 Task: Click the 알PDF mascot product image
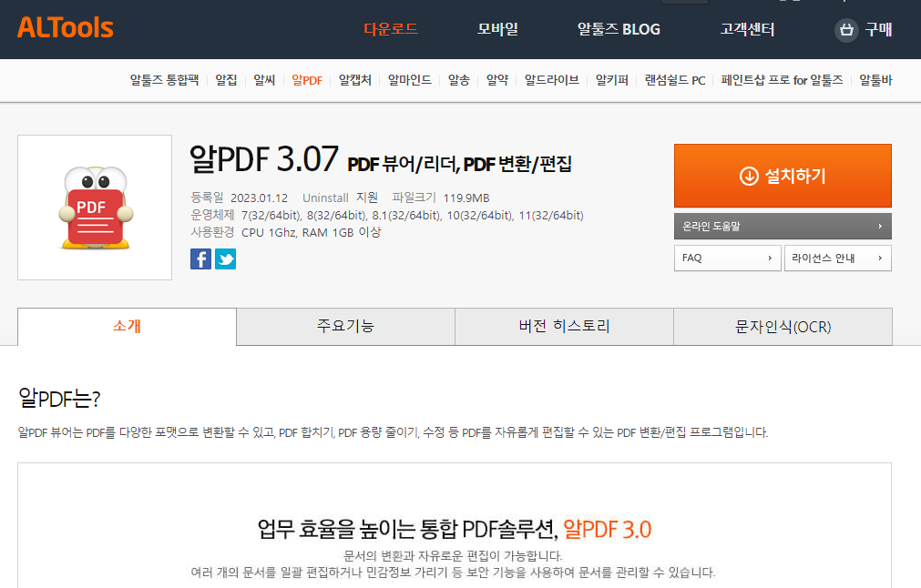(x=94, y=207)
